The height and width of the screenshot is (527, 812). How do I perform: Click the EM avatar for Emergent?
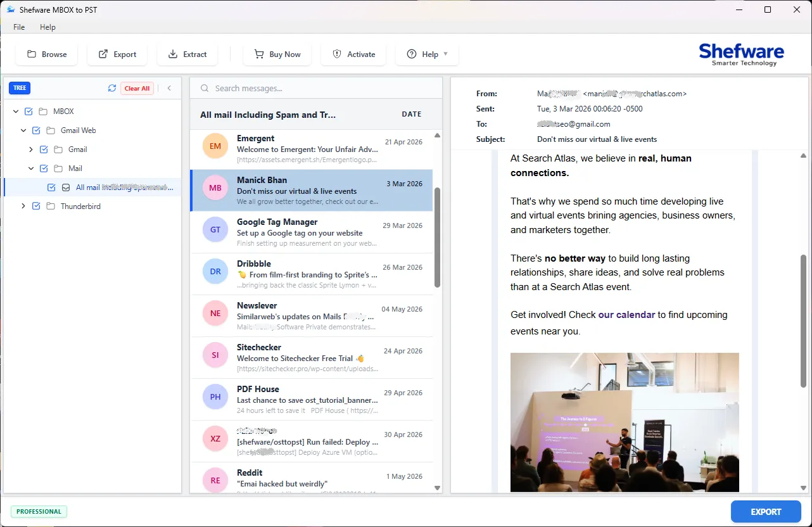(x=215, y=146)
